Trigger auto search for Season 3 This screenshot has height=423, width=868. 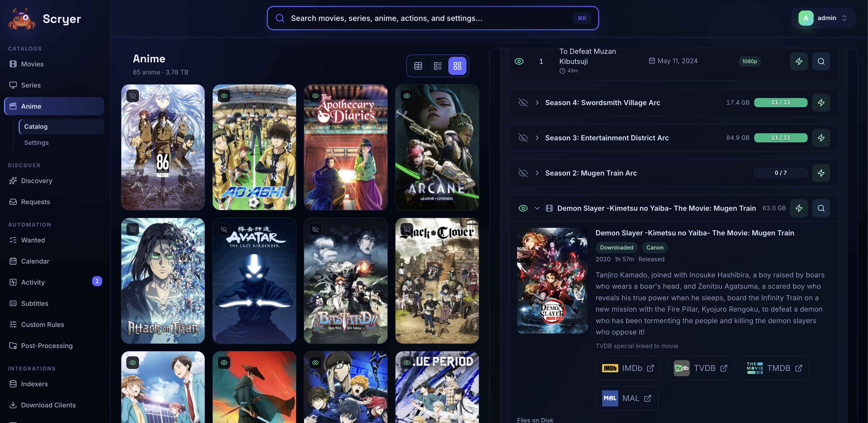click(x=821, y=138)
